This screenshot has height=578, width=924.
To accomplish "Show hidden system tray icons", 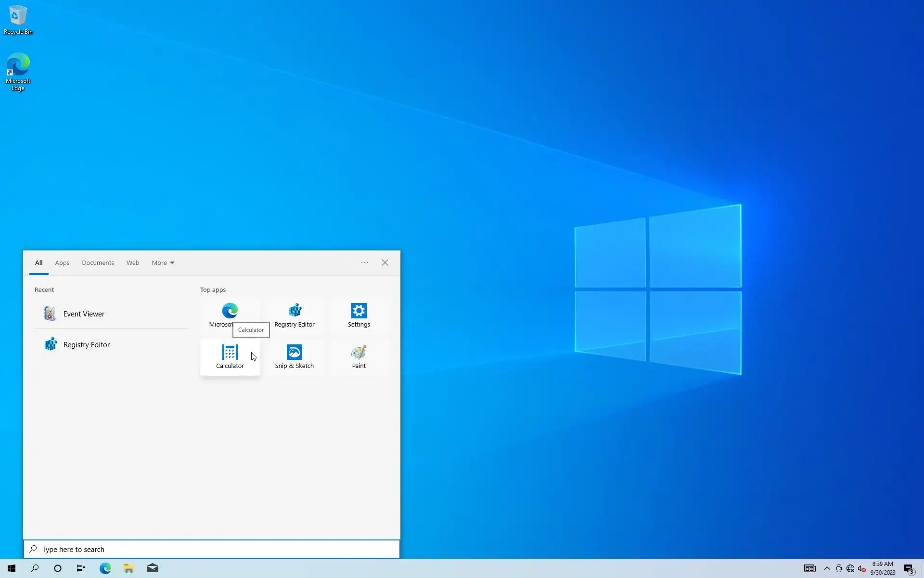I will pyautogui.click(x=827, y=568).
